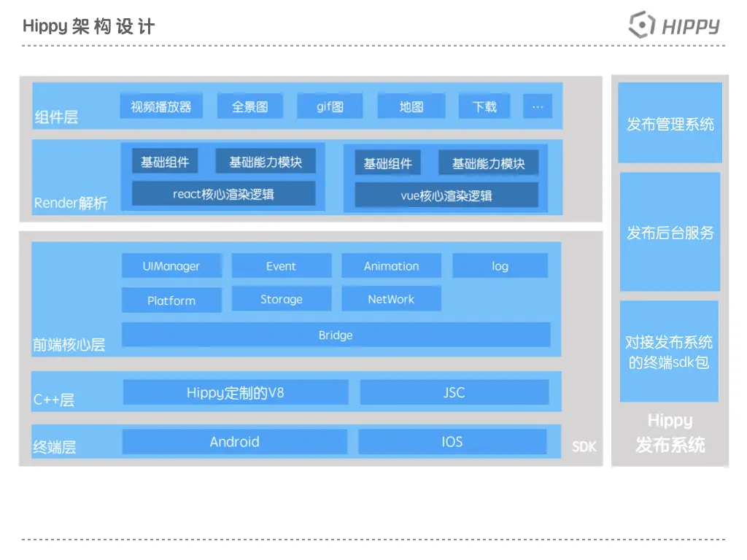
Task: Click the 'Hippy 发布系统' caption
Action: [x=670, y=433]
